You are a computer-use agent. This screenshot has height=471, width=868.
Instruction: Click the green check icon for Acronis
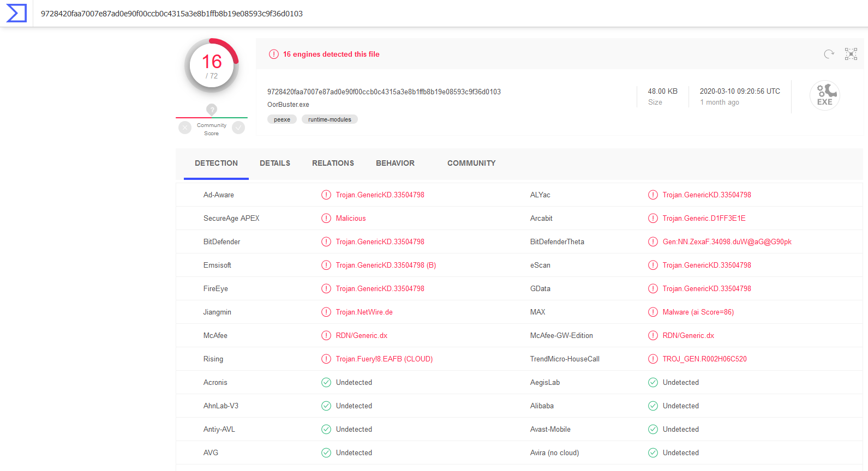pyautogui.click(x=326, y=382)
